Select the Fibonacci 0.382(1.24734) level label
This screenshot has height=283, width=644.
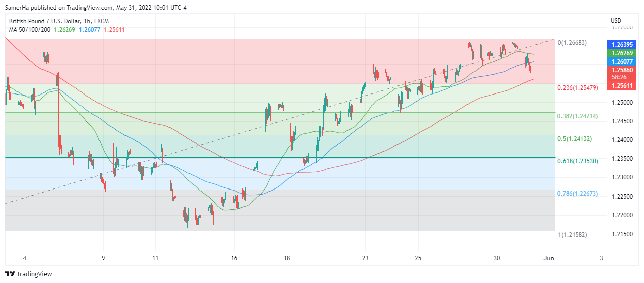[577, 116]
